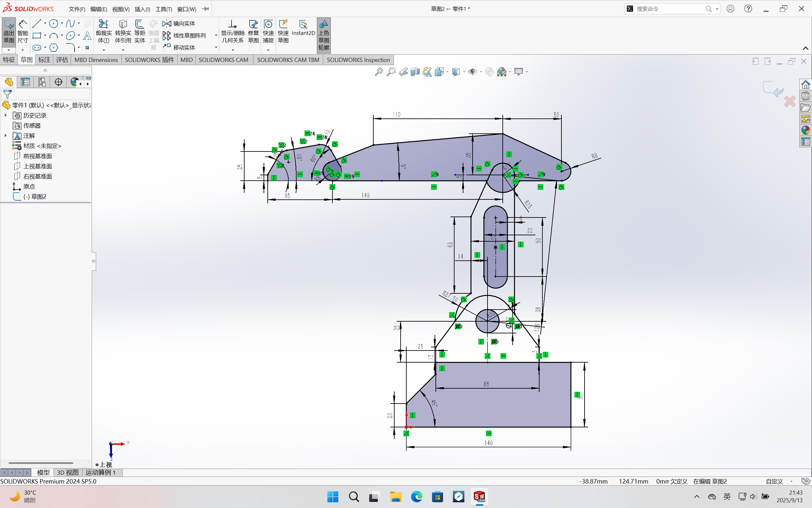Click Zoom to Fit in view toolbar
The image size is (812, 508).
click(x=379, y=71)
